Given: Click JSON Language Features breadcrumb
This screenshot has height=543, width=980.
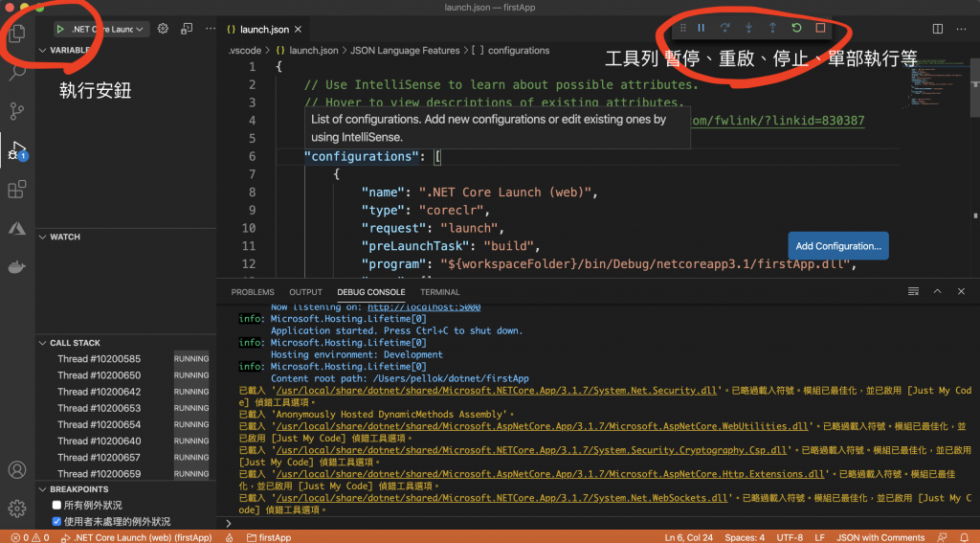Looking at the screenshot, I should 405,51.
